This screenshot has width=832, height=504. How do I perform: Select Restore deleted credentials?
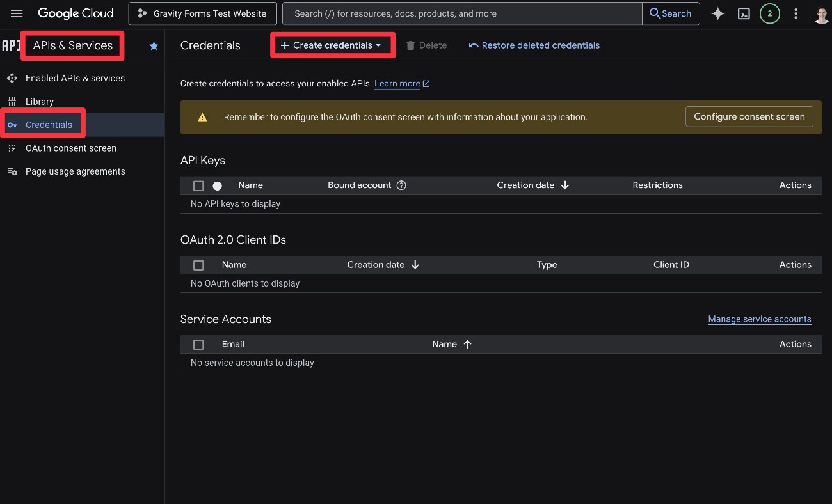point(534,45)
